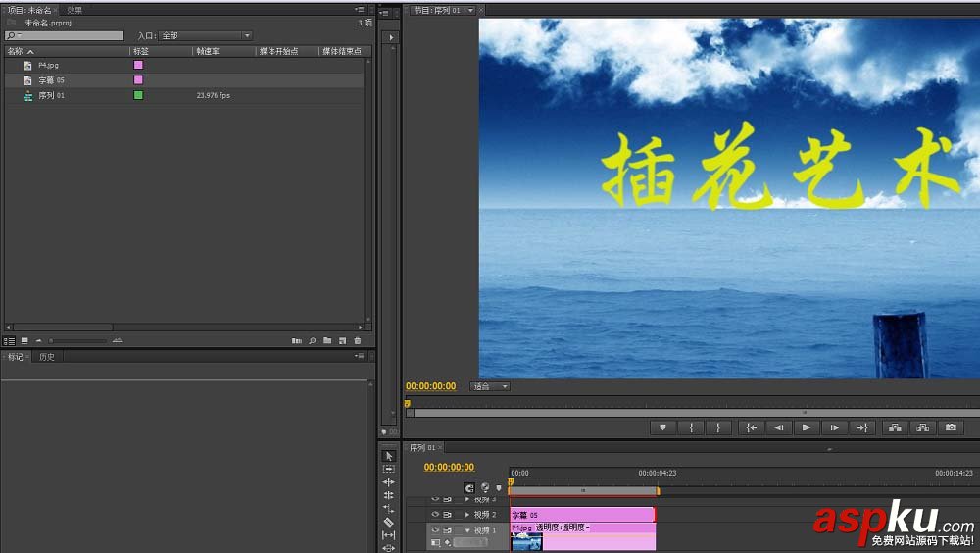980x553 pixels.
Task: Open the 入口 dropdown showing 全部
Action: point(206,35)
